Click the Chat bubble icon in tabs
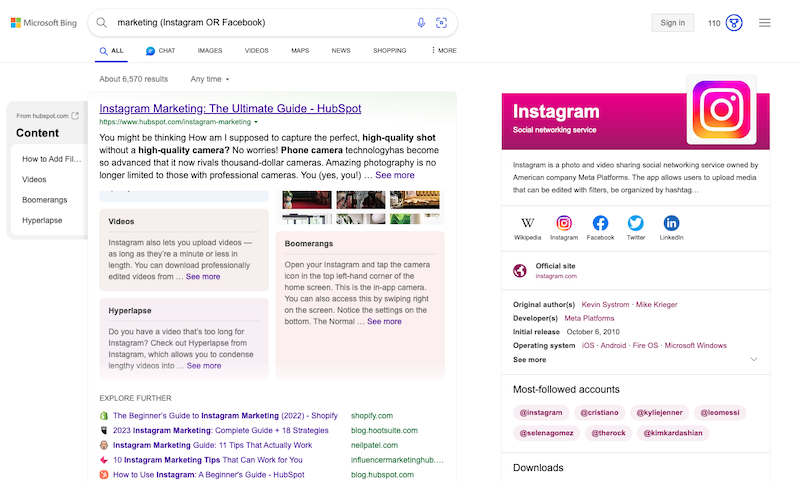 point(150,50)
